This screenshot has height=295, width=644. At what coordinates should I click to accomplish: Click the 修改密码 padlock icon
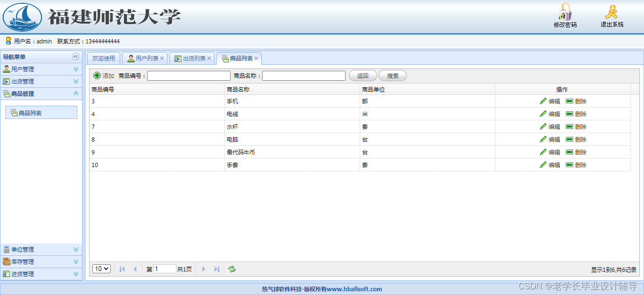click(x=565, y=14)
